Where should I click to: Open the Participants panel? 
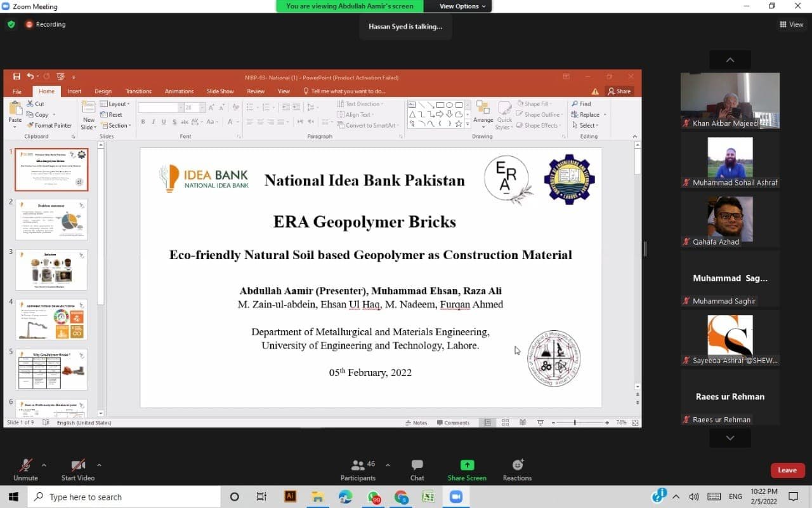click(358, 469)
